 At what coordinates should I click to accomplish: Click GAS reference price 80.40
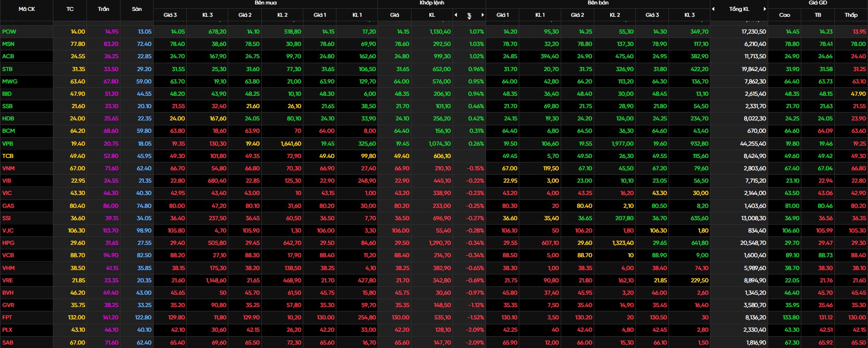tap(78, 206)
